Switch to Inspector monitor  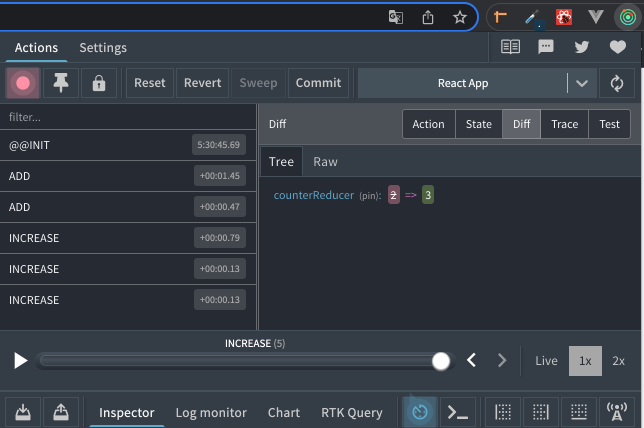coord(126,412)
